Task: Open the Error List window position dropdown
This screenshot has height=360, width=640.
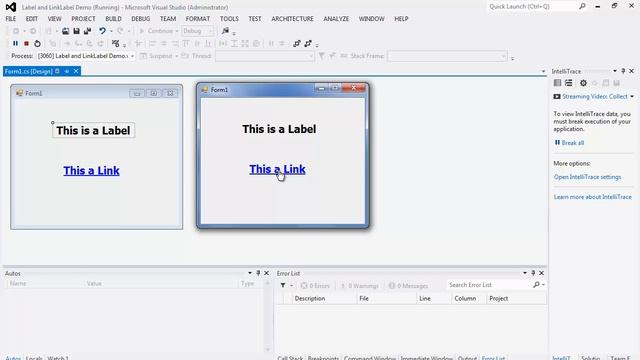Action: point(525,273)
